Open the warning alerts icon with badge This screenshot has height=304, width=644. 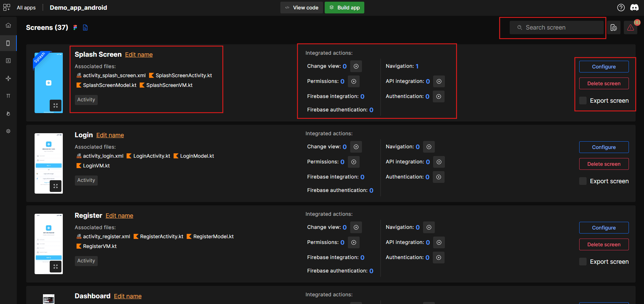point(631,28)
